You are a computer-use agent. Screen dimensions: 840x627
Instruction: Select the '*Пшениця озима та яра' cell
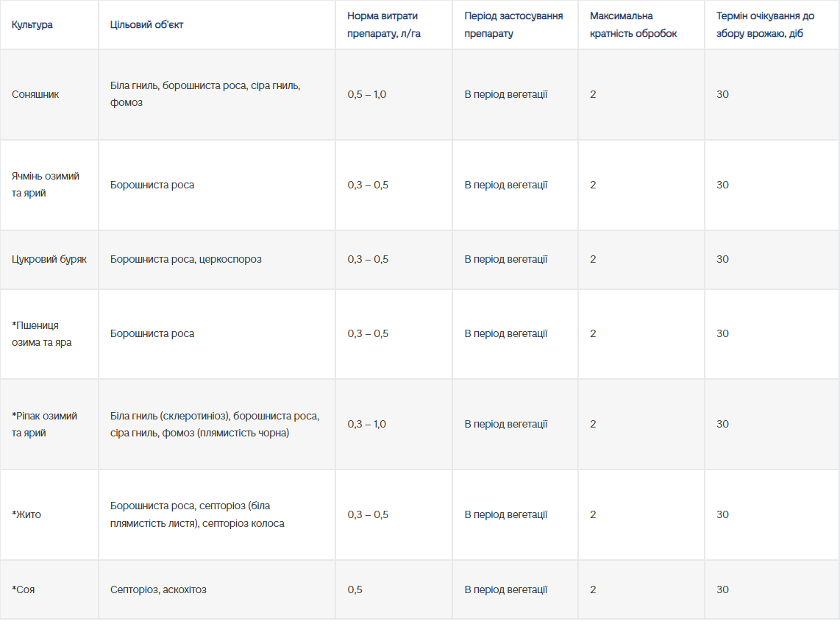42,334
